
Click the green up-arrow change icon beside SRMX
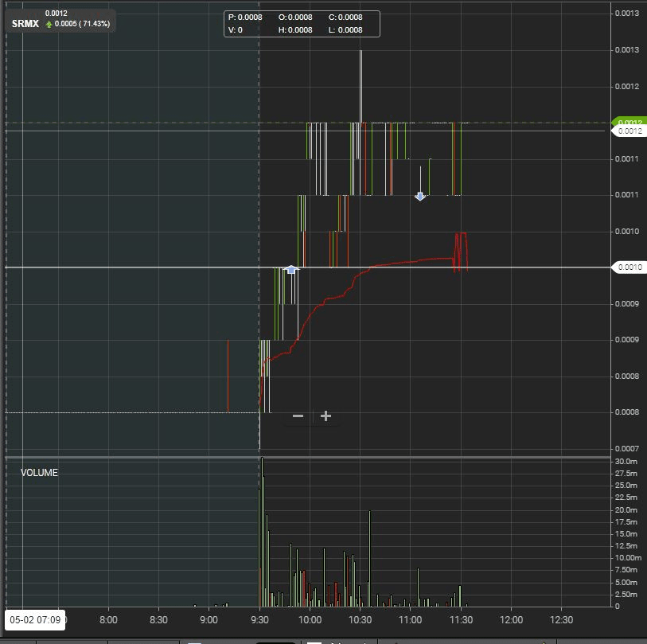coord(49,25)
